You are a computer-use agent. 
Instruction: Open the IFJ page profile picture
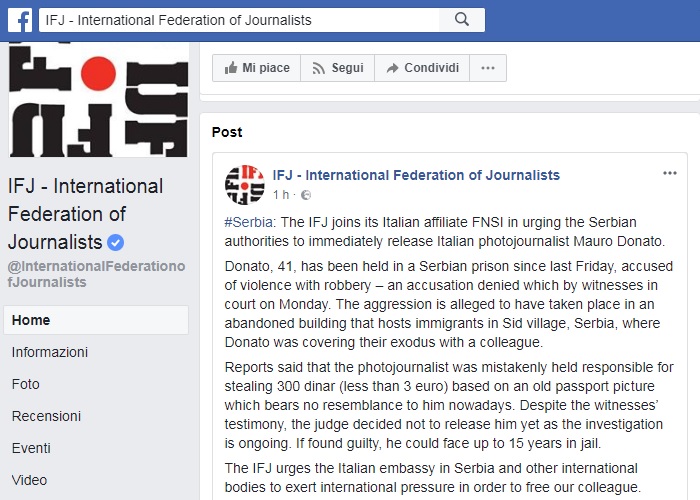[98, 99]
